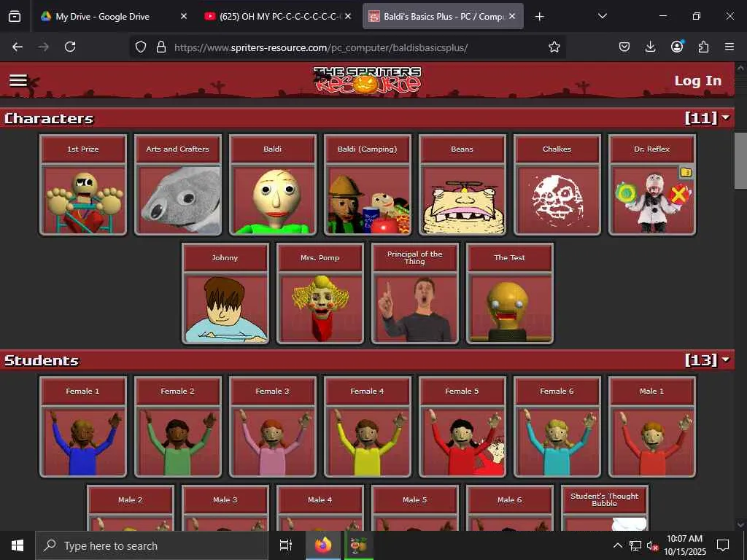747x560 pixels.
Task: Select the Baldi's Basics Plus tab
Action: [443, 16]
